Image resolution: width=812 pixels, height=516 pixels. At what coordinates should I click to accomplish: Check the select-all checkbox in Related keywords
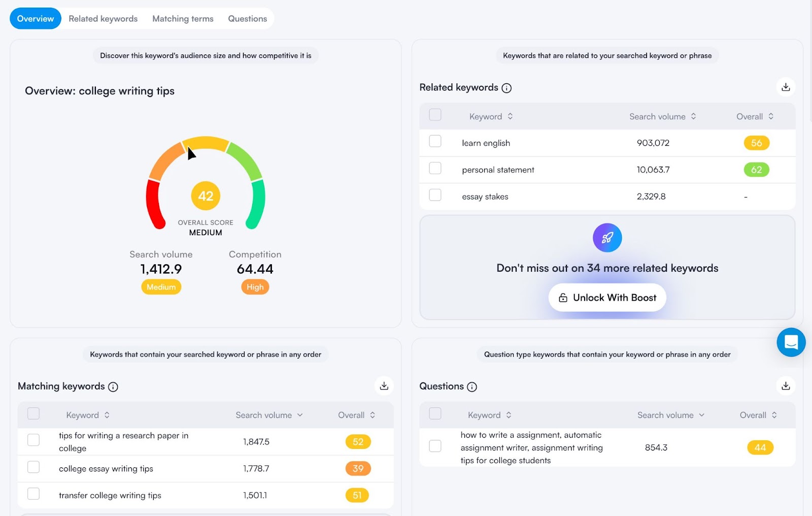[x=435, y=115]
